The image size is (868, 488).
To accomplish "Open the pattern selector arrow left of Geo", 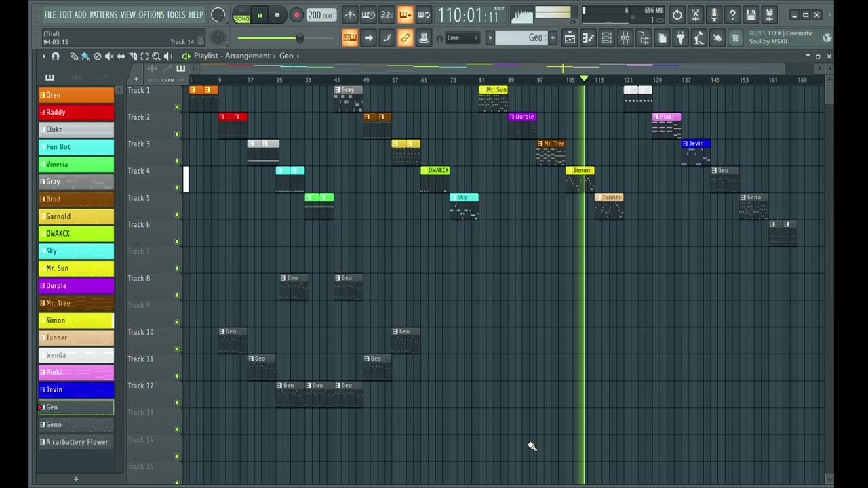I will (490, 38).
